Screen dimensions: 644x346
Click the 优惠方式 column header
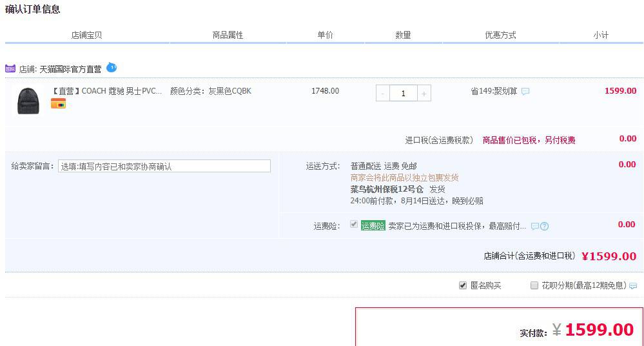tap(501, 35)
